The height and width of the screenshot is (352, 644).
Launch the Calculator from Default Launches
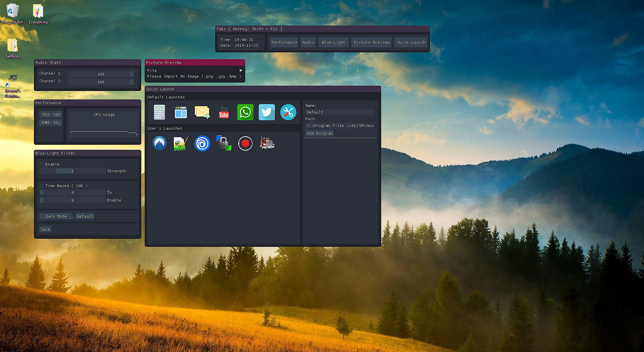(159, 112)
